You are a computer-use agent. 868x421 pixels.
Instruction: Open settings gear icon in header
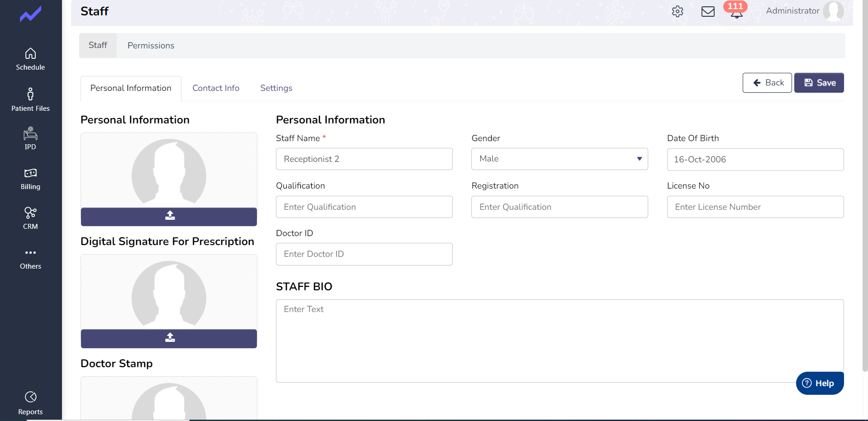point(677,11)
